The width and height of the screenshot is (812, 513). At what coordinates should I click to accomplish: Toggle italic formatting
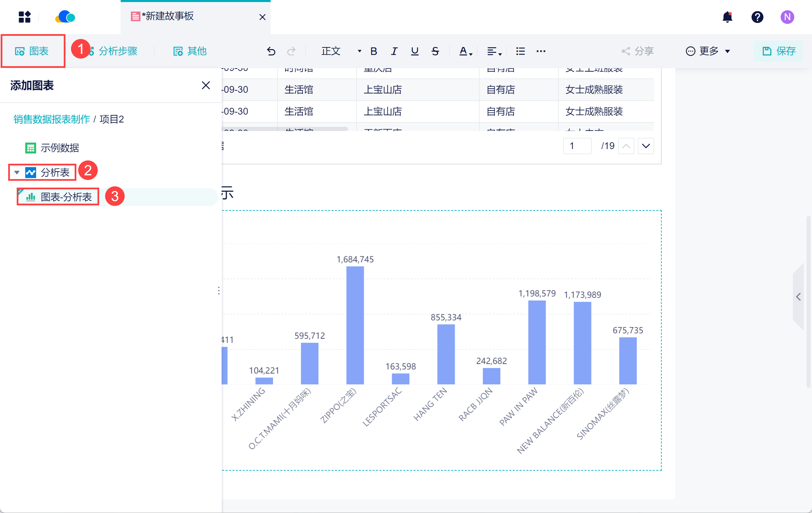point(394,51)
